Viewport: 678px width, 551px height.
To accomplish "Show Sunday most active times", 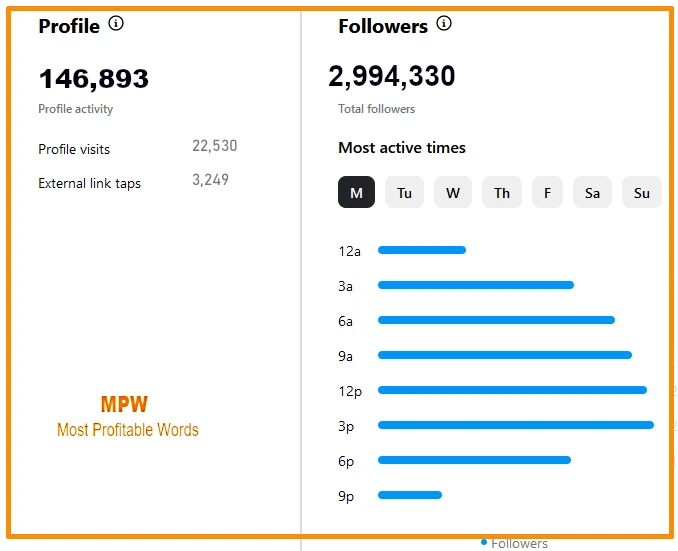I will point(641,192).
